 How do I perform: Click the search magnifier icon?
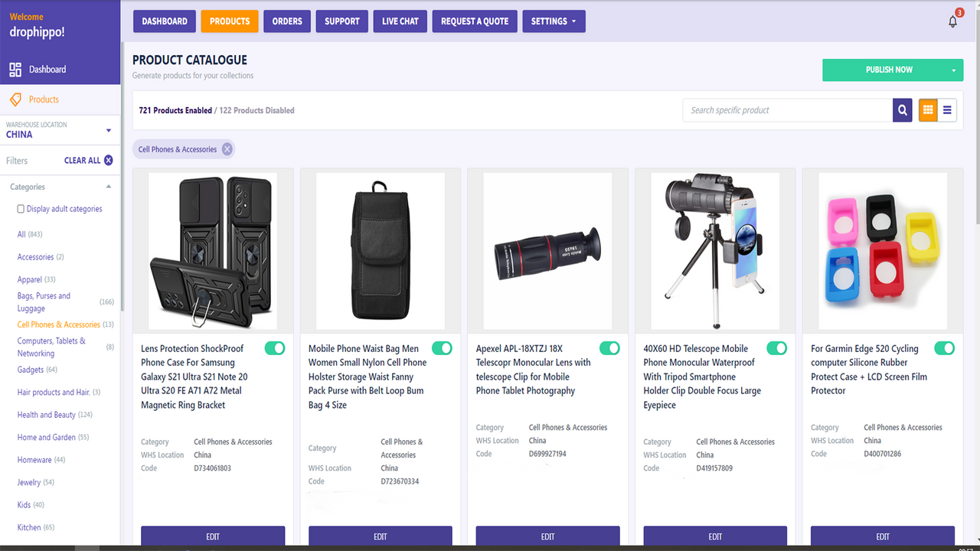pyautogui.click(x=902, y=109)
